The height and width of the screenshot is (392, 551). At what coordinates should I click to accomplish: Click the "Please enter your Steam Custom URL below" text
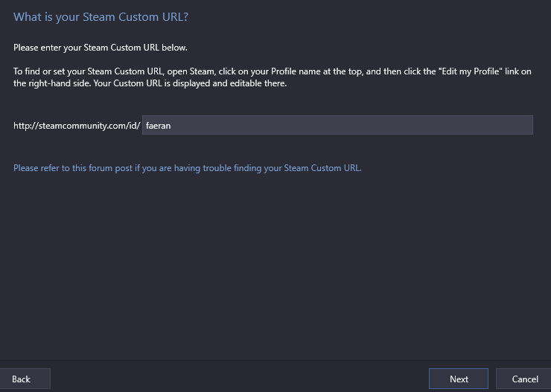tap(101, 48)
